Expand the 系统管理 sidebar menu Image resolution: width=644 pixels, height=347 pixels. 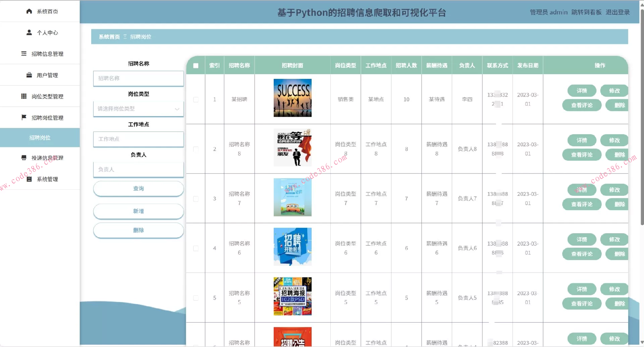coord(47,179)
